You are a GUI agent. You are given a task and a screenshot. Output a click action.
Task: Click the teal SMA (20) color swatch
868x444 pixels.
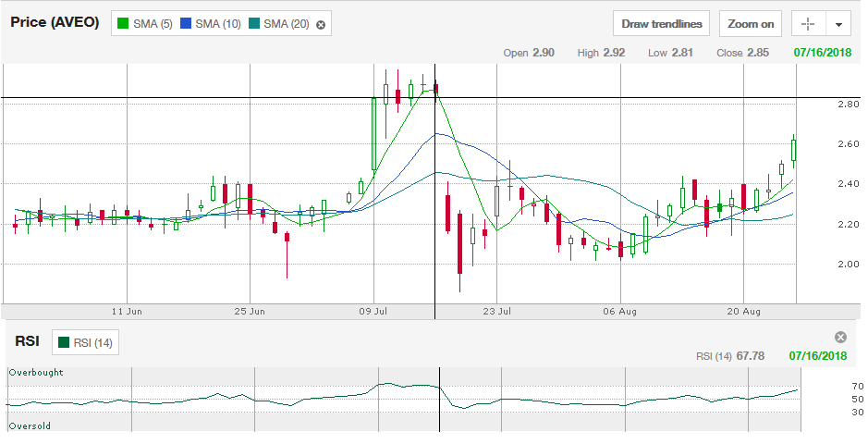pyautogui.click(x=253, y=24)
